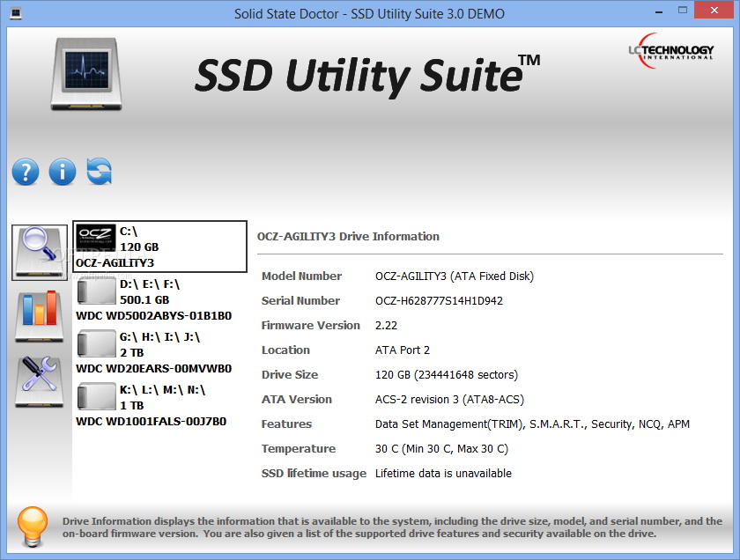The image size is (740, 560).
Task: Click the G:\ H:\ I:\ J:\ drive letters
Action: pyautogui.click(x=160, y=337)
